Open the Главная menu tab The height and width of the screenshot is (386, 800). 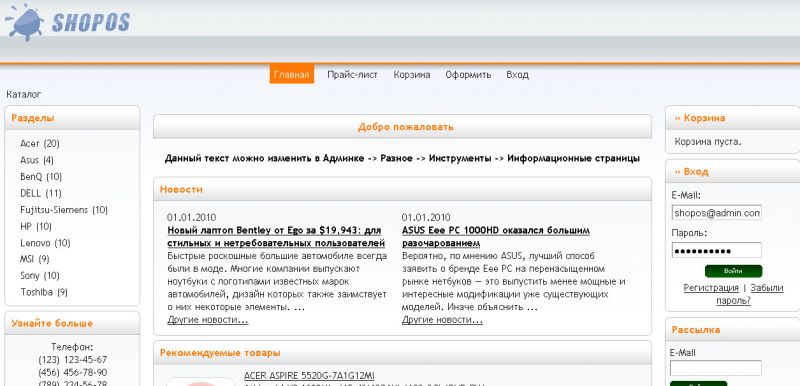(x=291, y=74)
